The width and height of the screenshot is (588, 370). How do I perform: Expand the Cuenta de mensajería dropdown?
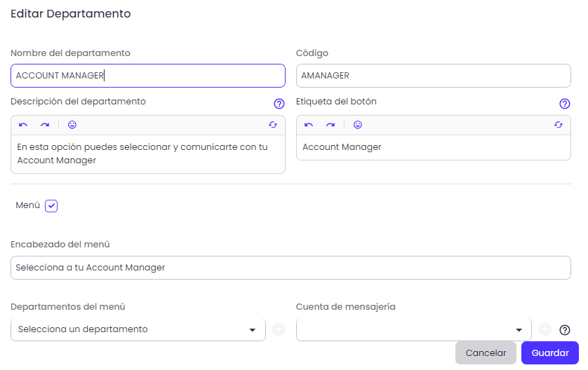(413, 329)
